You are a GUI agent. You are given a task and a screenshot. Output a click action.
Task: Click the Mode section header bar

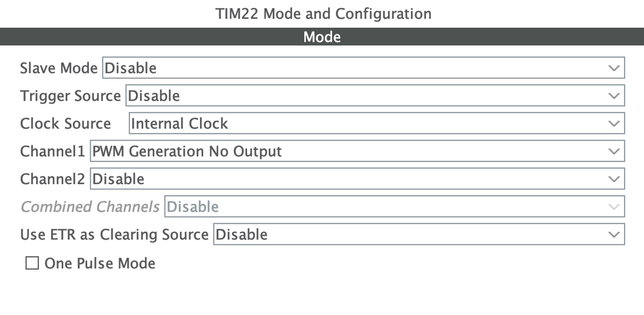click(x=322, y=37)
